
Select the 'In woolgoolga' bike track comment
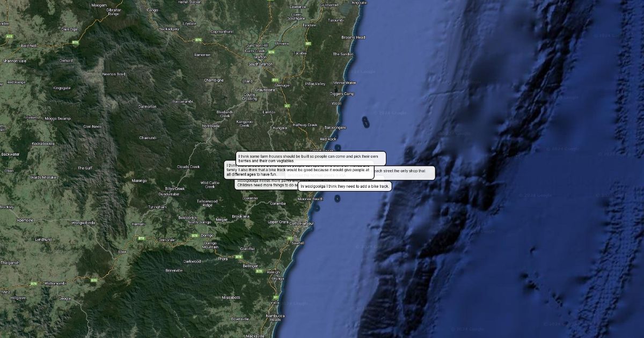tap(345, 186)
